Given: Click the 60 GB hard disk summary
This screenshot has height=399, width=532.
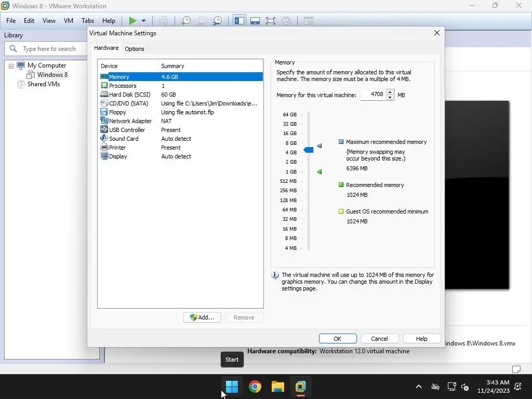Looking at the screenshot, I should point(169,95).
